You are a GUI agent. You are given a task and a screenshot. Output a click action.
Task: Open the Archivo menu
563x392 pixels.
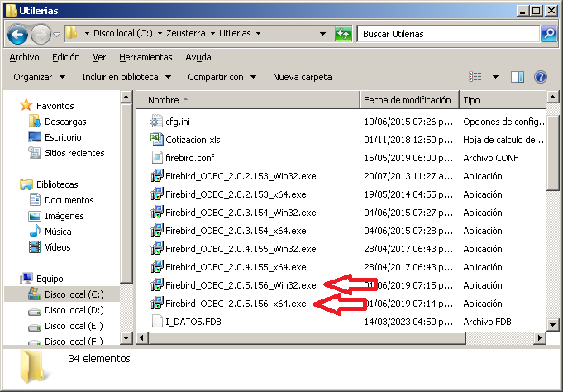coord(24,57)
